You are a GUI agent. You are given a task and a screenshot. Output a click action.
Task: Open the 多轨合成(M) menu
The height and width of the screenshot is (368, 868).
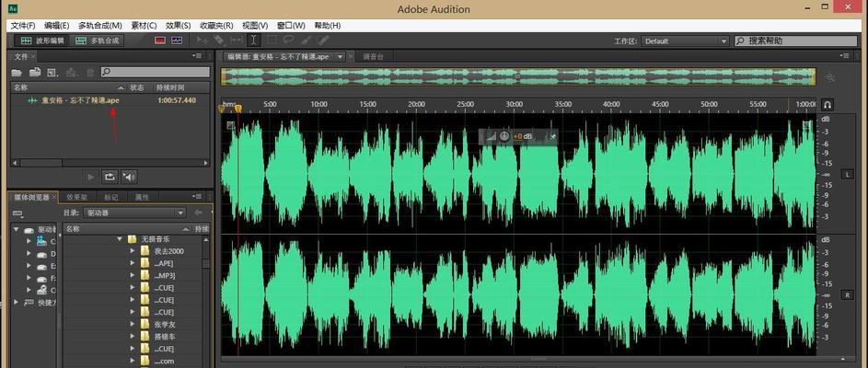99,26
